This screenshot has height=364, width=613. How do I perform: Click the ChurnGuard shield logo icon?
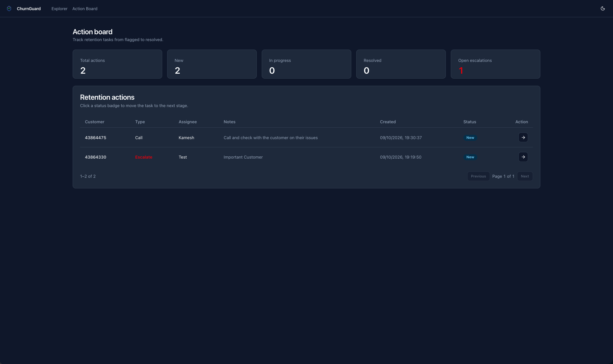pyautogui.click(x=9, y=8)
